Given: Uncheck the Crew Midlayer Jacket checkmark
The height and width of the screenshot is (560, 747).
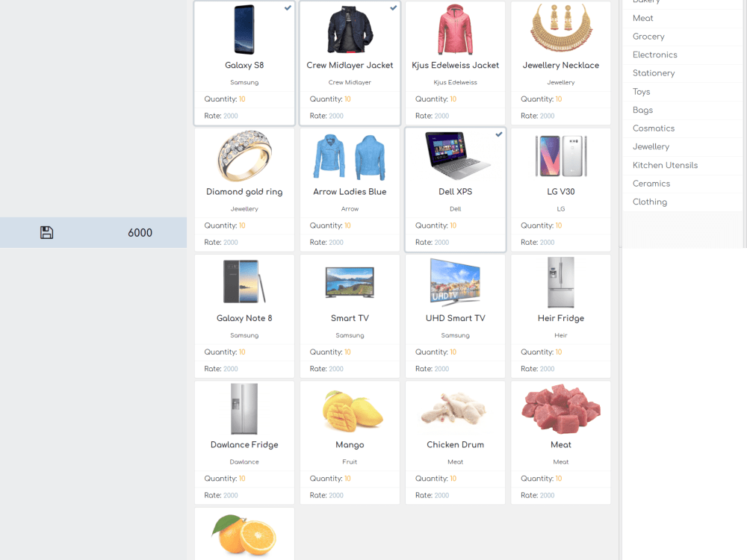Looking at the screenshot, I should (394, 7).
